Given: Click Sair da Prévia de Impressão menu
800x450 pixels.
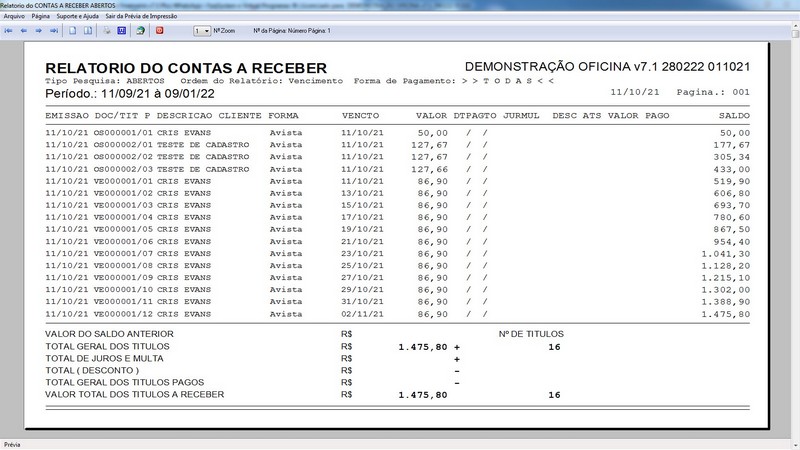Looking at the screenshot, I should (x=141, y=16).
